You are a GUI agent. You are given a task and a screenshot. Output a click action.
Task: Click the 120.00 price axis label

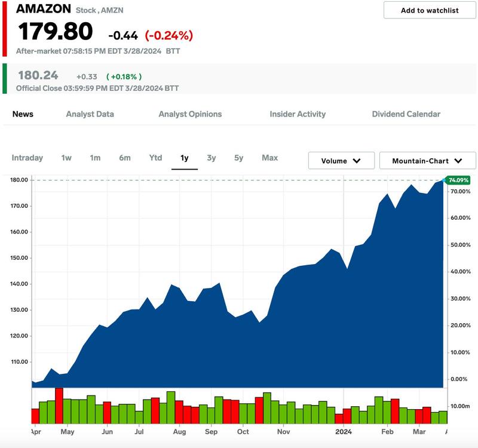pos(19,336)
